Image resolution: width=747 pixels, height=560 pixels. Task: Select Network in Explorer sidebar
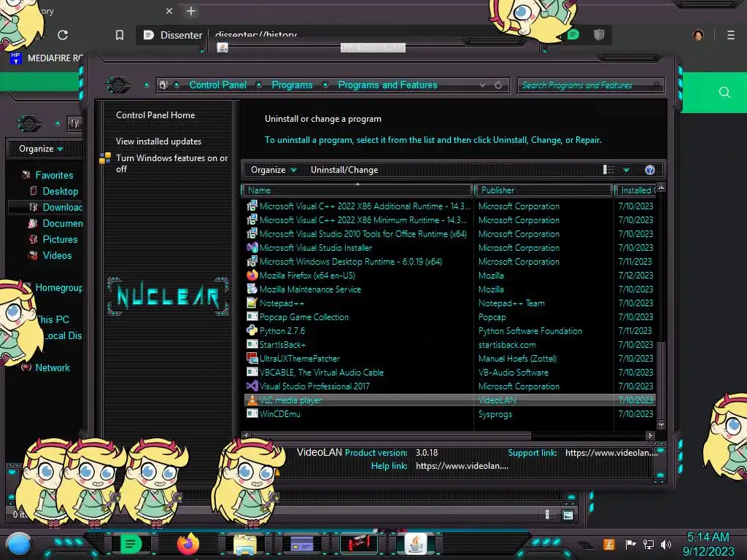coord(53,367)
